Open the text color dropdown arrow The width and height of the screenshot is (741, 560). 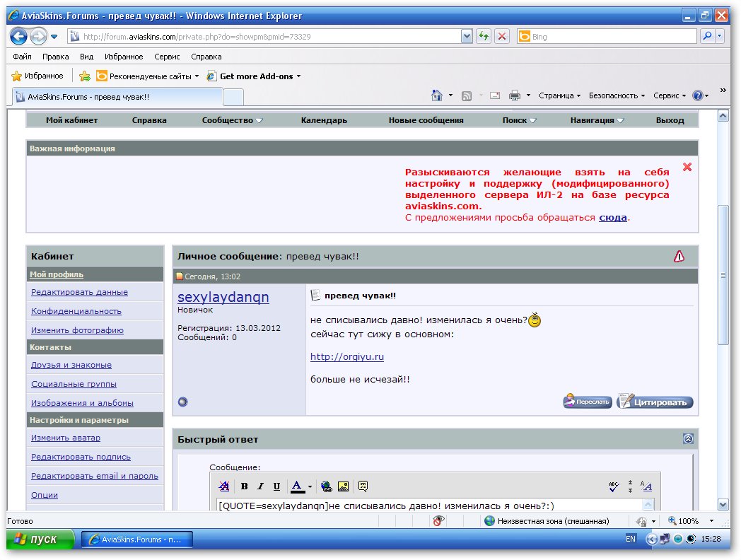310,486
